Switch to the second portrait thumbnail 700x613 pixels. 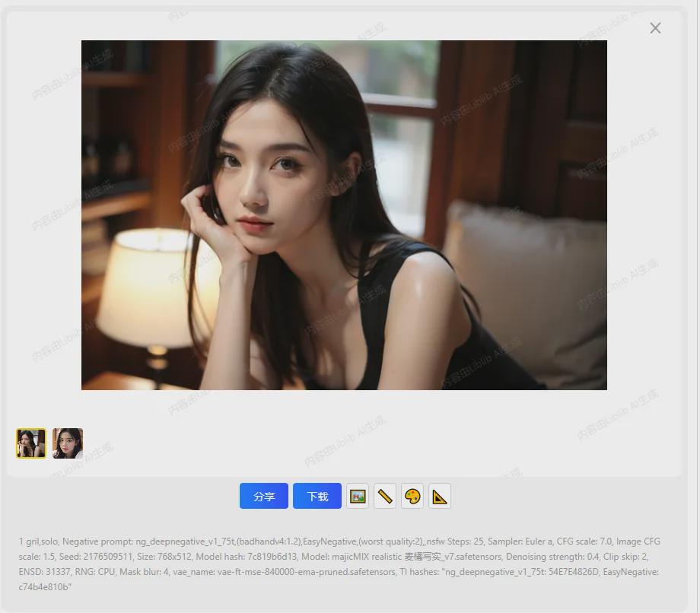point(68,443)
